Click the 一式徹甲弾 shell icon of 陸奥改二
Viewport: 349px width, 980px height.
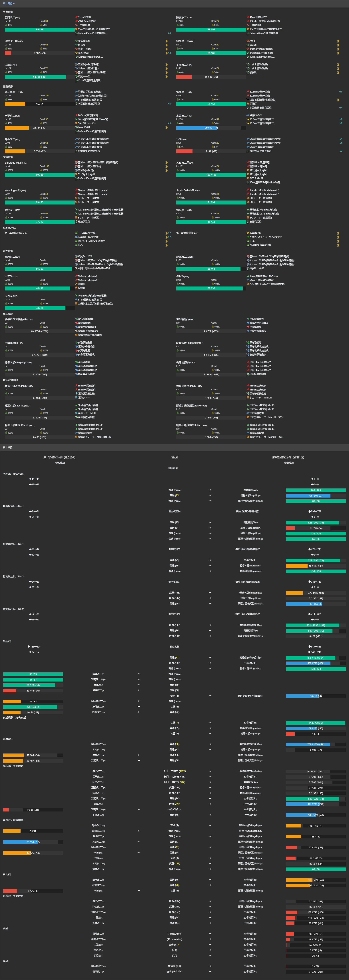248,25
